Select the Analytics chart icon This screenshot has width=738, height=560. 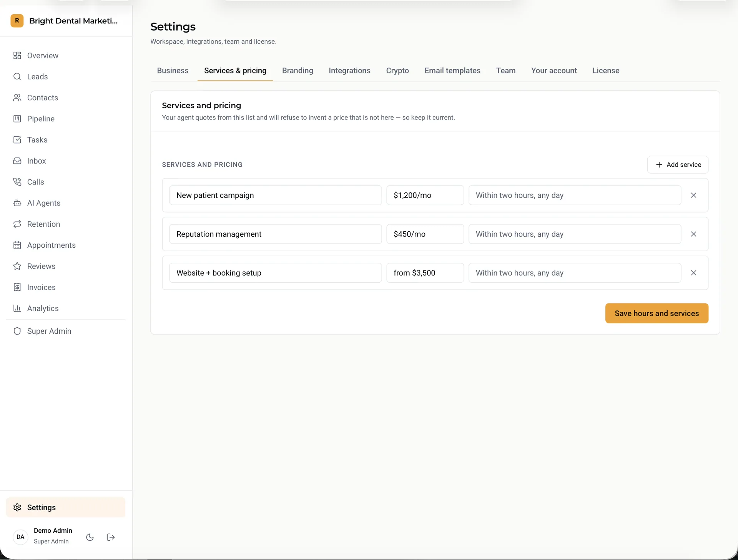coord(17,308)
